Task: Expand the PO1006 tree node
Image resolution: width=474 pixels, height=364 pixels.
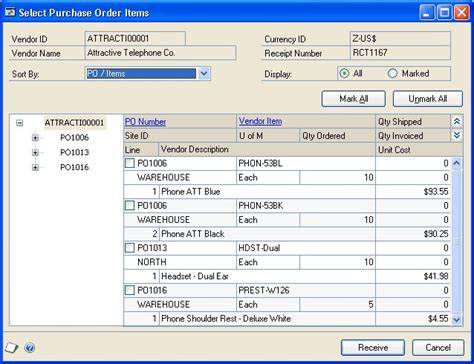Action: [x=35, y=138]
